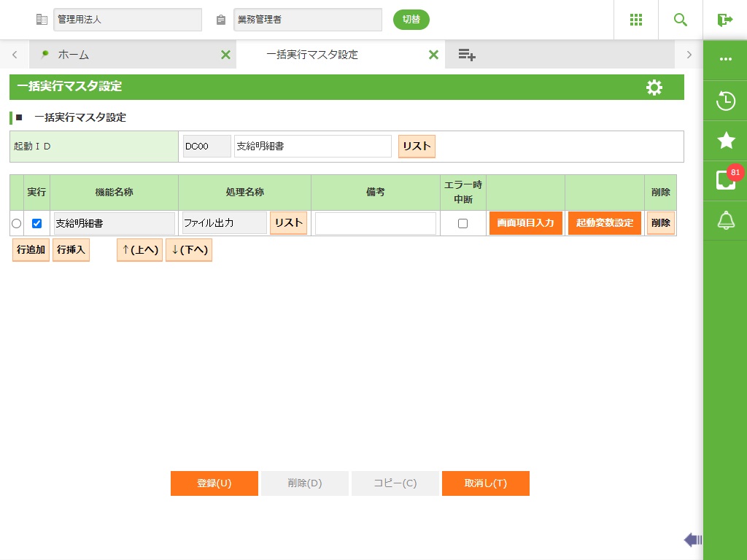Open the history clock icon in sidebar
Screen dimensions: 747x560
(726, 101)
